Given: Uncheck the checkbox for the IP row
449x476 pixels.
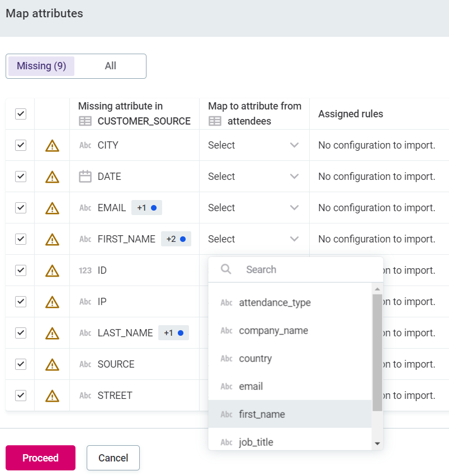Looking at the screenshot, I should coord(21,302).
